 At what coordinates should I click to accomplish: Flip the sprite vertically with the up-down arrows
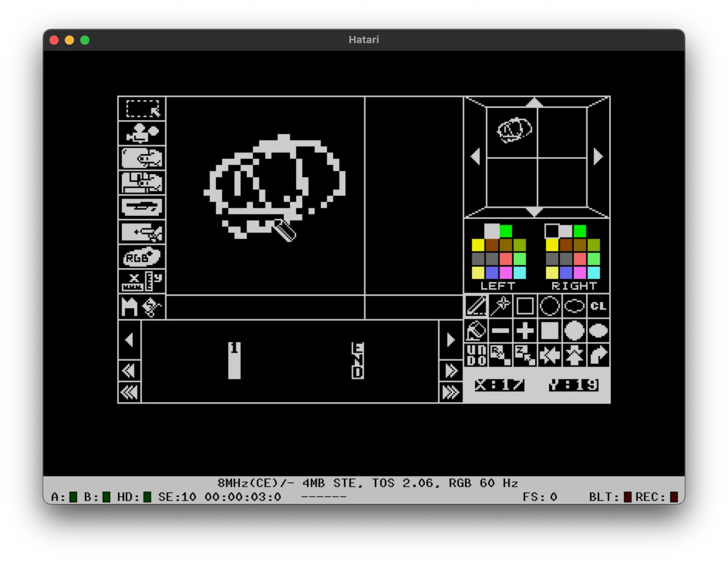(x=574, y=355)
